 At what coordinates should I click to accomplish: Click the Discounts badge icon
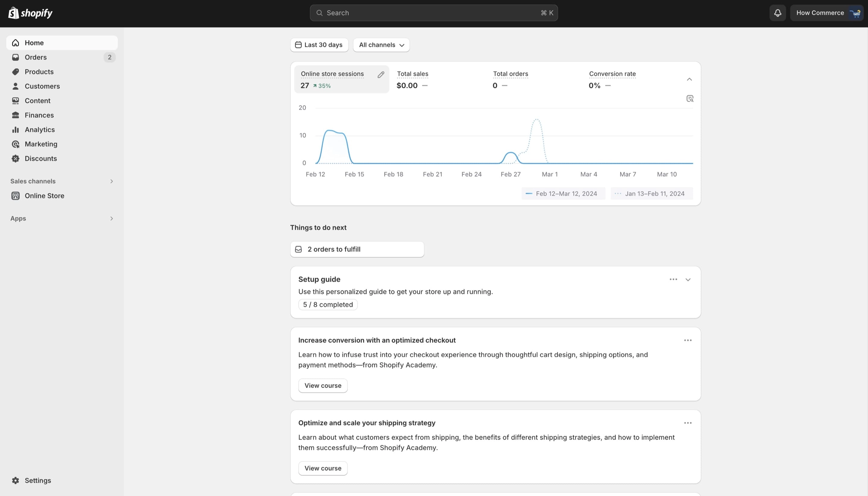[x=15, y=159]
